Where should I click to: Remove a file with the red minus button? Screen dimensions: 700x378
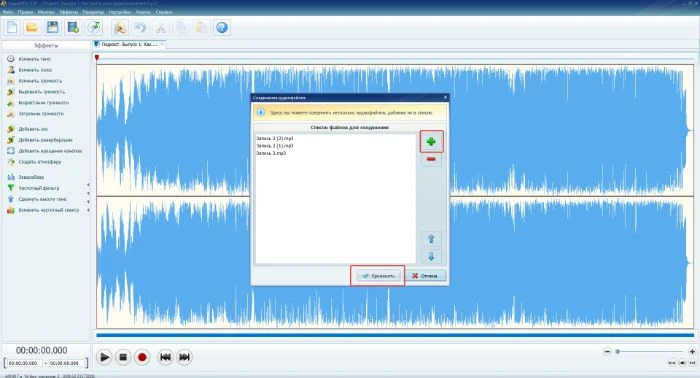coord(431,159)
